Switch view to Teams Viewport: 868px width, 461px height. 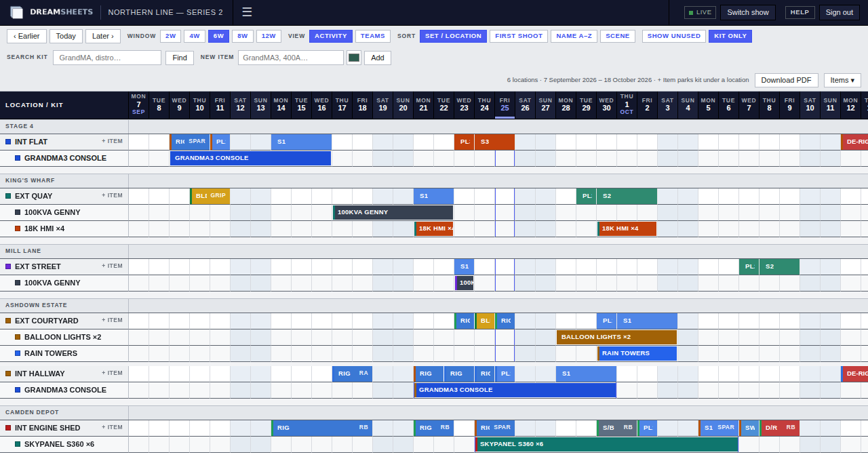(373, 36)
